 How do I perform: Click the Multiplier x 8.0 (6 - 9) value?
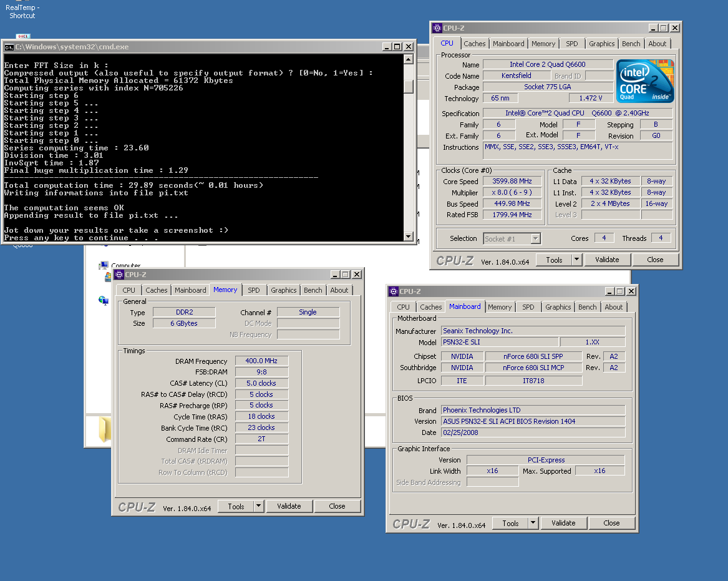point(512,192)
